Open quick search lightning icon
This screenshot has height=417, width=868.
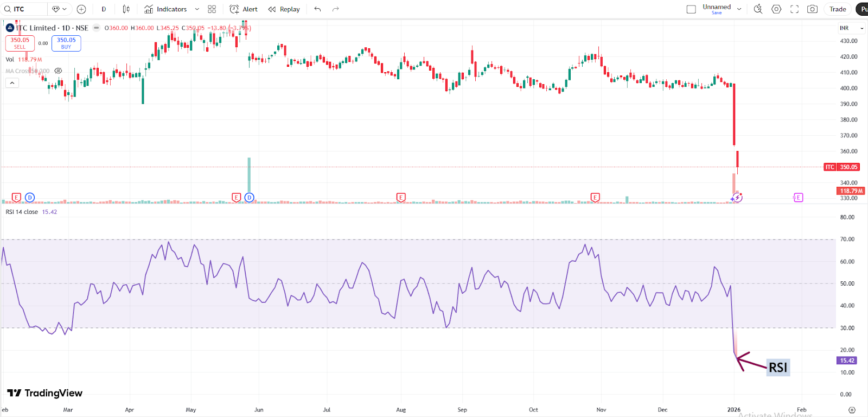click(x=758, y=9)
